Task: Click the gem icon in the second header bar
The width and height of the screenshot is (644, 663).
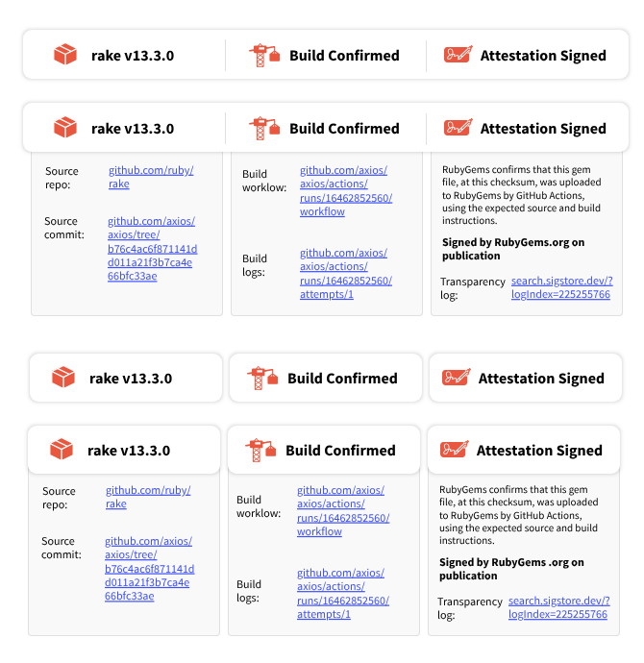Action: pyautogui.click(x=65, y=128)
